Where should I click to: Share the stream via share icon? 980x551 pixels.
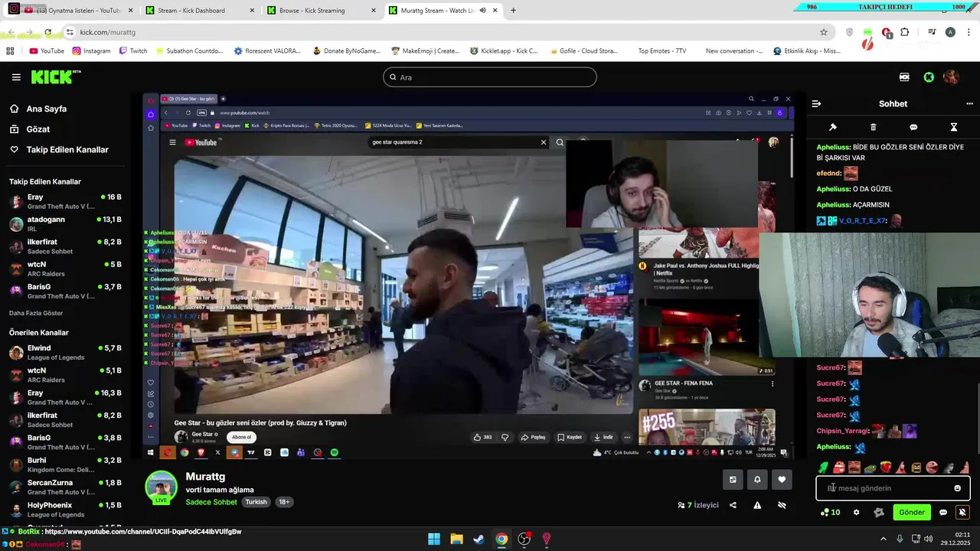click(733, 505)
